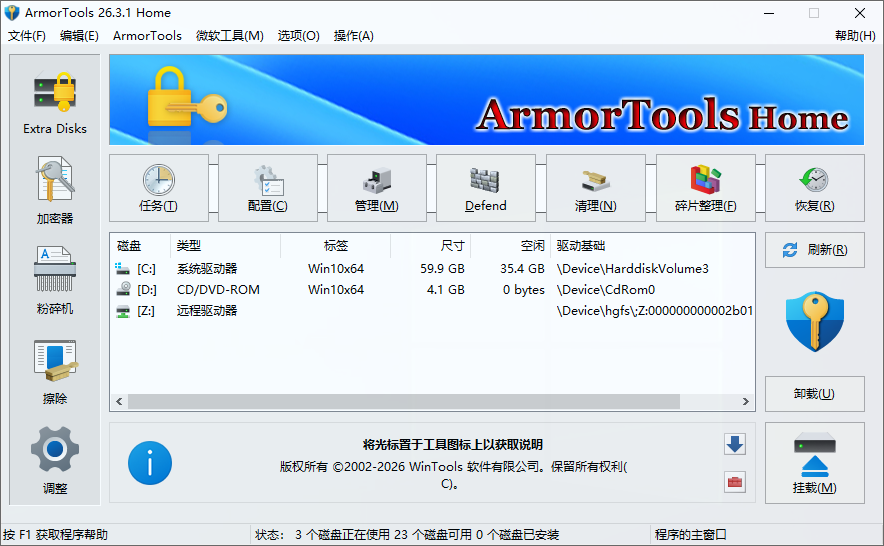
Task: Click the padlock and key banner icon
Action: pyautogui.click(x=187, y=97)
